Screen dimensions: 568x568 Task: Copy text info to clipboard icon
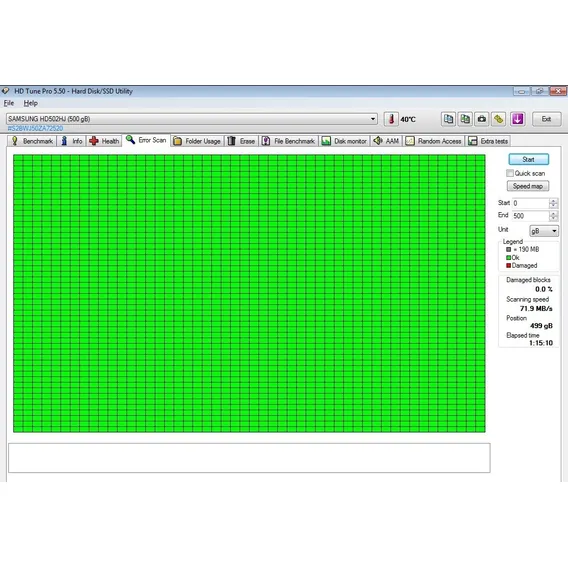point(448,119)
